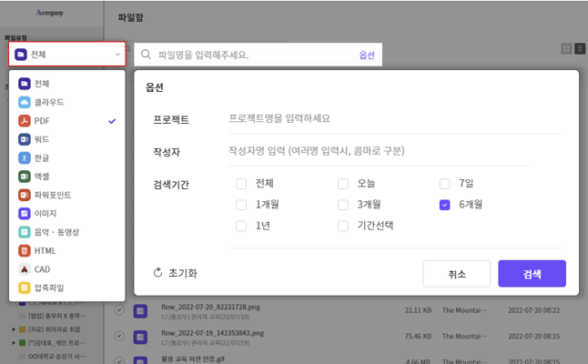Uncheck the 6개월 search period checkbox
588x364 pixels.
pyautogui.click(x=445, y=205)
